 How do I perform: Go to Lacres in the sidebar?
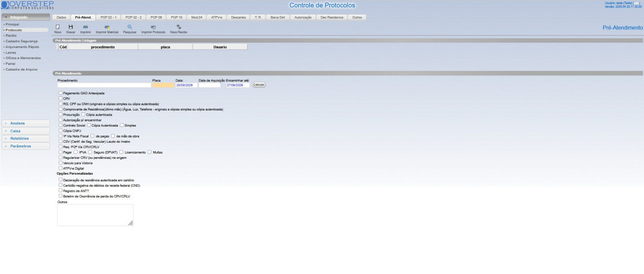pos(11,52)
